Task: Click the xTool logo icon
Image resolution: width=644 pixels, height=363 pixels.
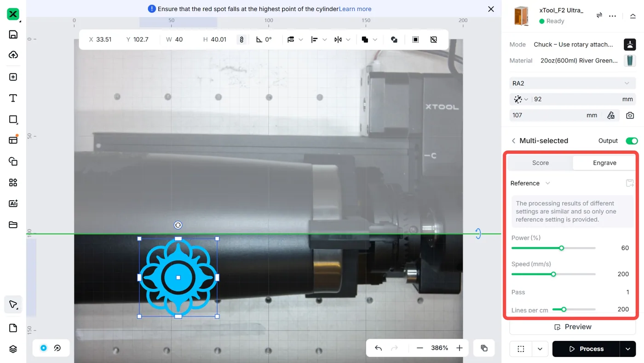Action: click(x=13, y=14)
